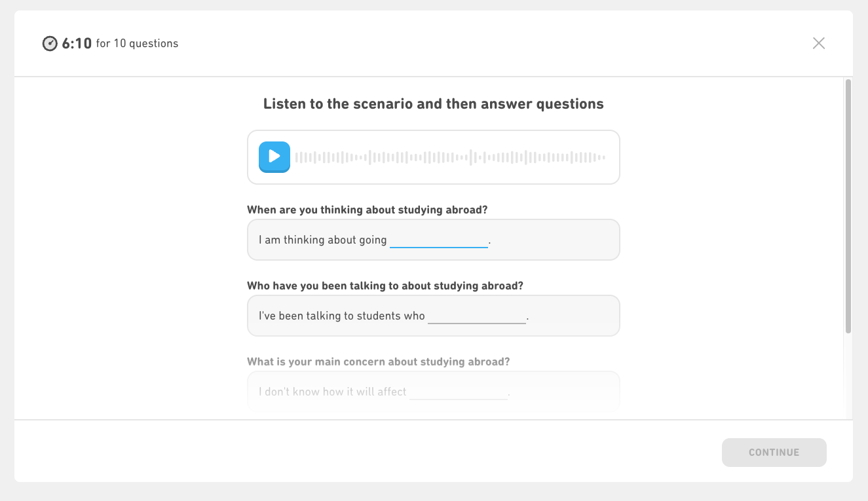Seek to the middle of the audio waveform

[450, 157]
